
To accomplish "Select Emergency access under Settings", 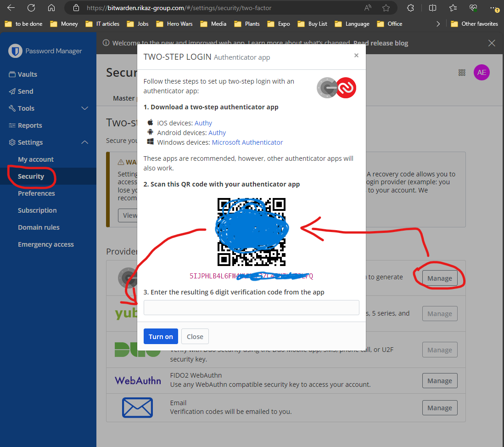I will click(x=45, y=244).
